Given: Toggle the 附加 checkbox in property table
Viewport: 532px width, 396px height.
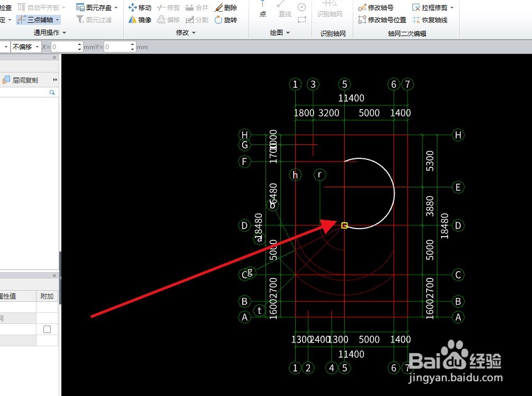Looking at the screenshot, I should click(x=47, y=329).
